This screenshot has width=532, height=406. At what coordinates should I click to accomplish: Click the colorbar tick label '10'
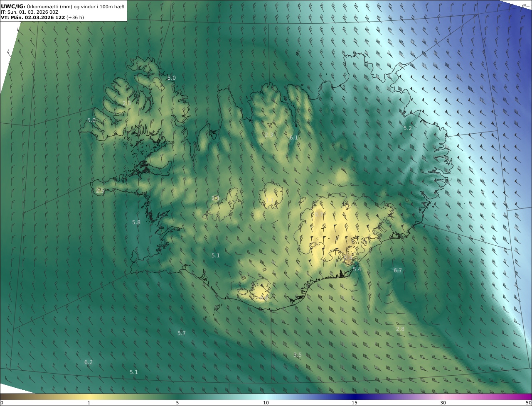click(x=266, y=403)
